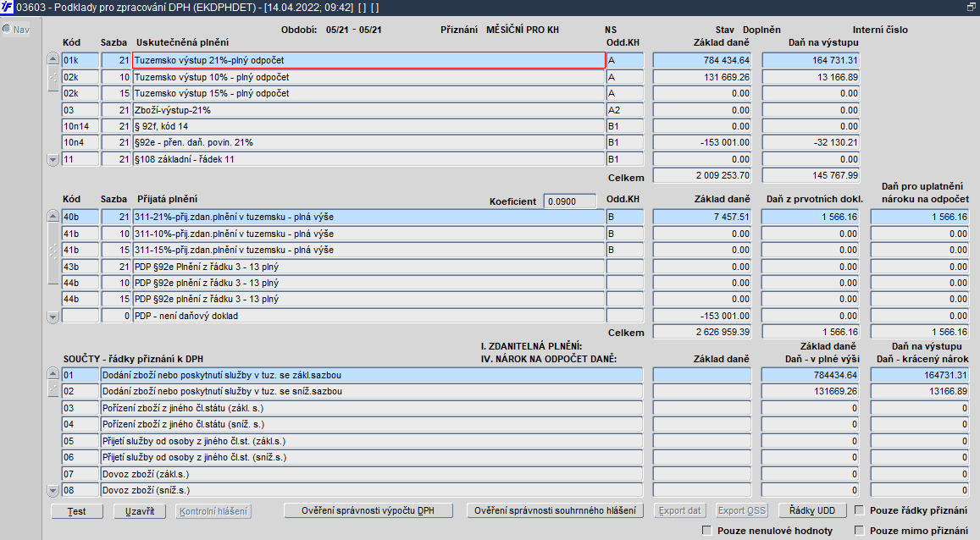Select row Tuzemsko výstup 15% - plný odpočet
This screenshot has width=980, height=540.
pos(368,94)
